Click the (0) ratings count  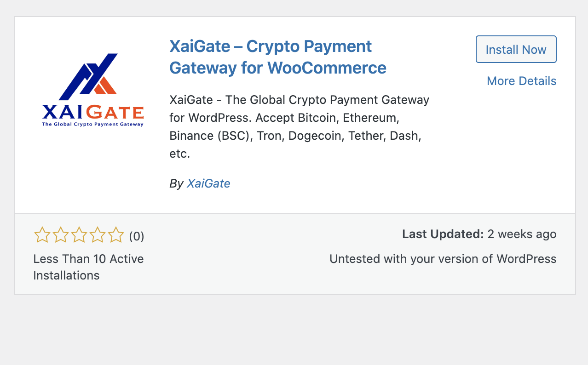136,236
